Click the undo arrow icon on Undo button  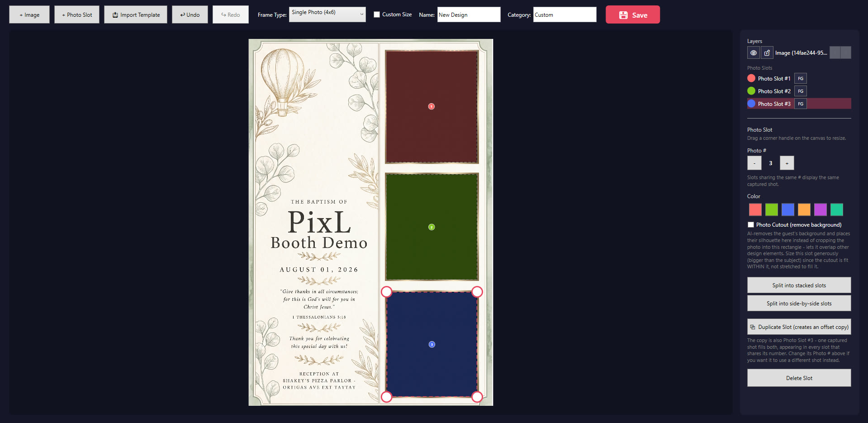[x=183, y=15]
